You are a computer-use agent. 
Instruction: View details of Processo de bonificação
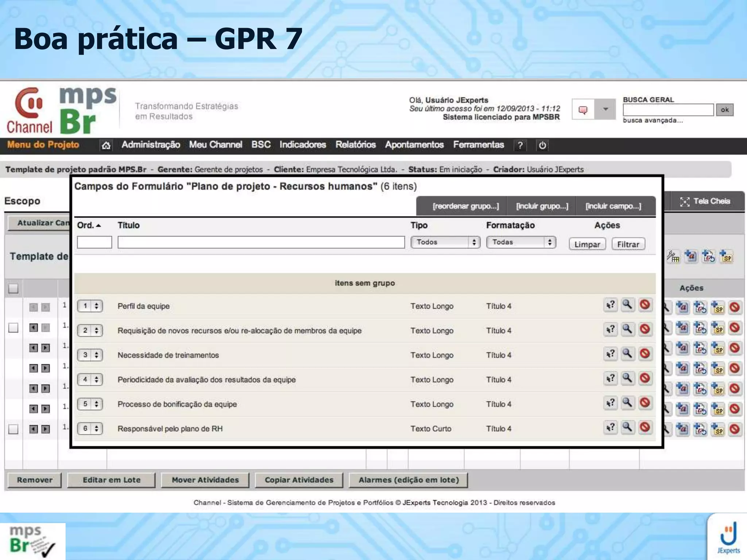627,402
